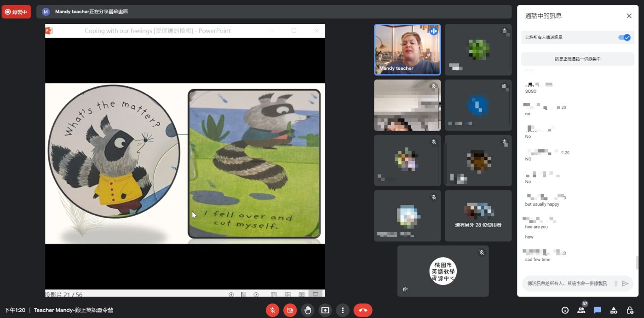Click the messages-are-recorded notice bar
Screen dimensions: 644x318
tap(577, 59)
